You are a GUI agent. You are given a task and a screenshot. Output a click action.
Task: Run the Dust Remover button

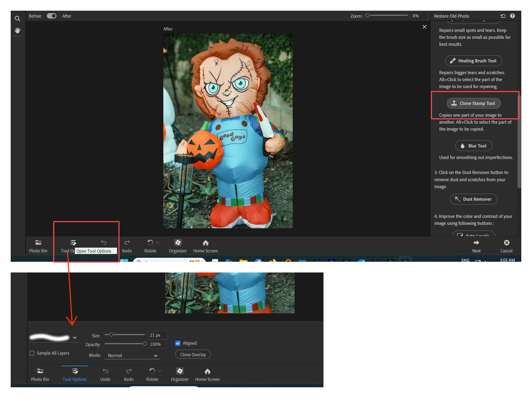[474, 199]
